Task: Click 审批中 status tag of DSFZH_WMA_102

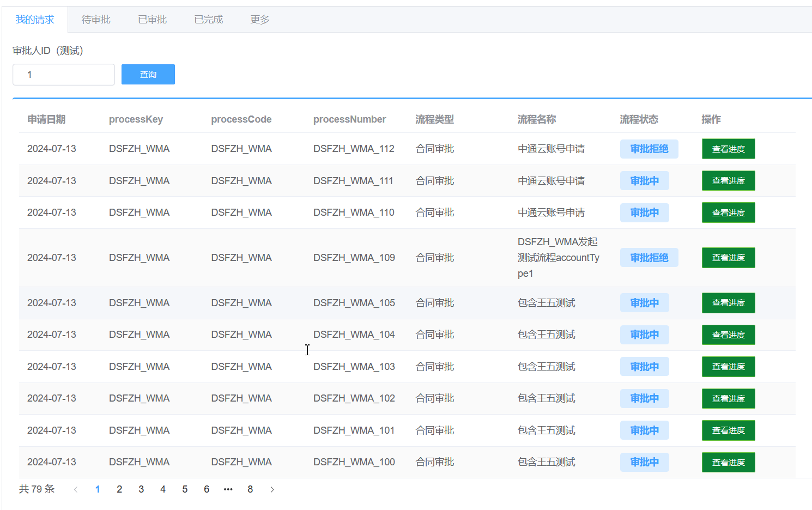Action: tap(645, 398)
